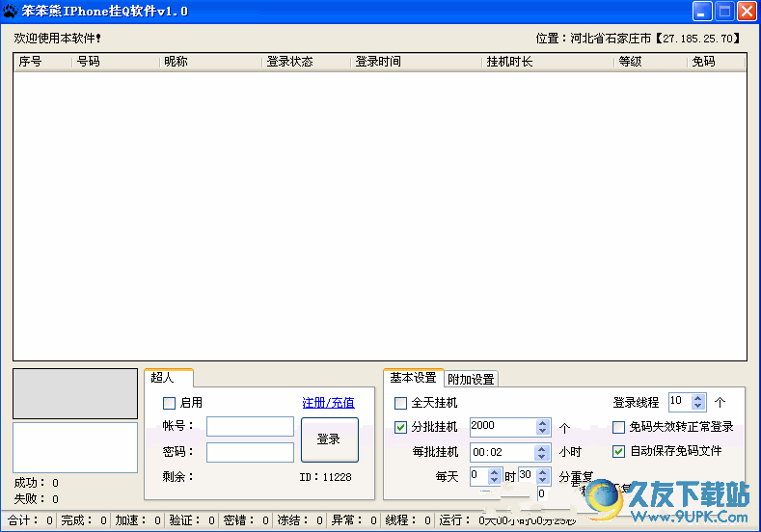Sort by the 号码 column header
This screenshot has height=532, width=761.
click(116, 62)
